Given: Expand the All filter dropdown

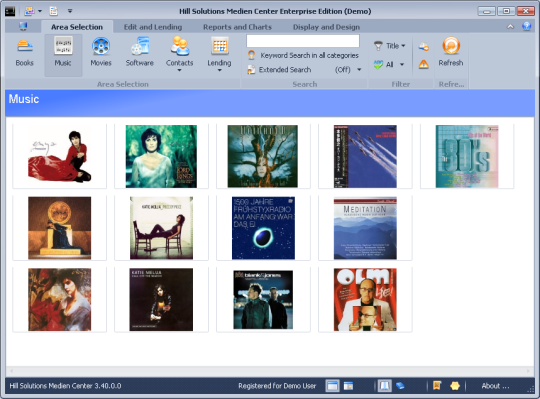Looking at the screenshot, I should [402, 64].
